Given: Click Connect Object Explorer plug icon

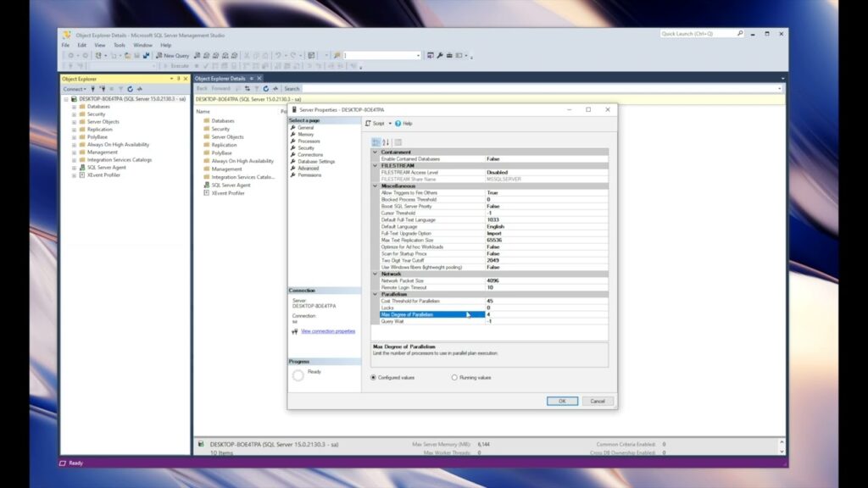Looking at the screenshot, I should (93, 88).
